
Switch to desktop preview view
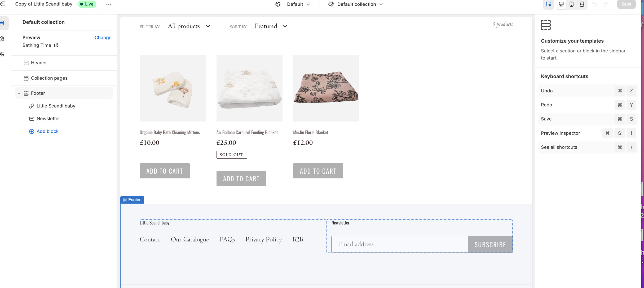pyautogui.click(x=561, y=4)
